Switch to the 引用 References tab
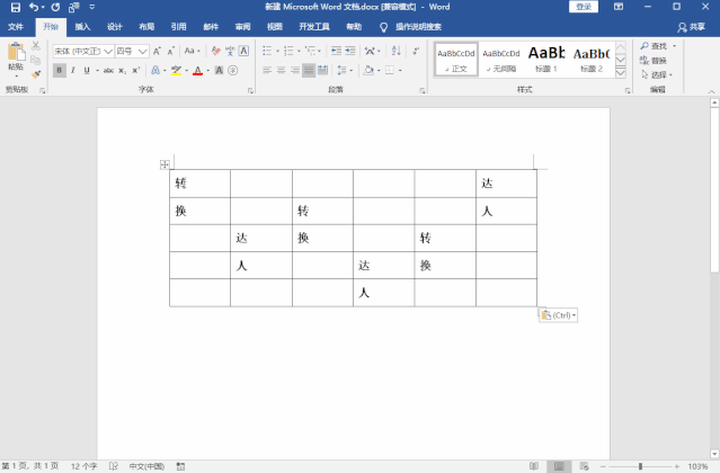The width and height of the screenshot is (720, 473). tap(179, 27)
